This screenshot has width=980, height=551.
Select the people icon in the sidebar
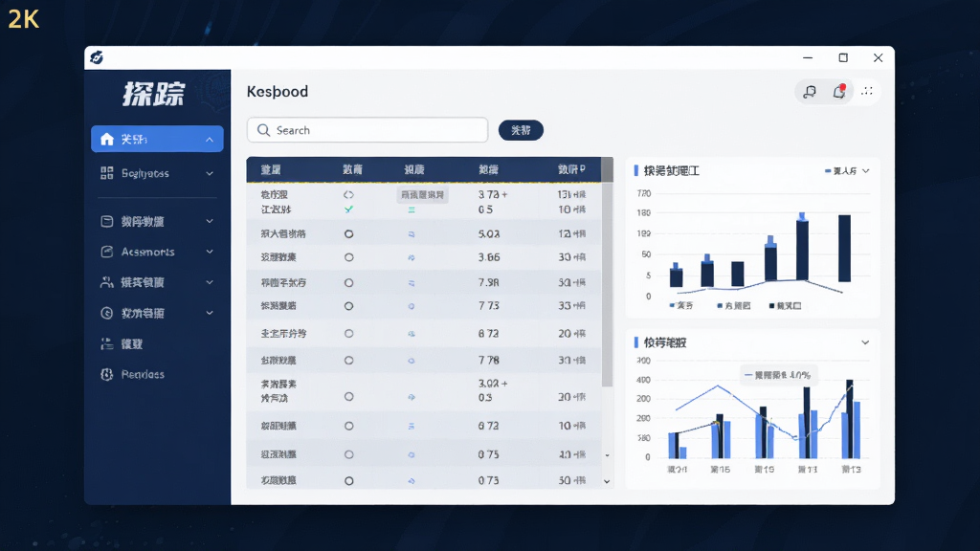click(x=107, y=282)
